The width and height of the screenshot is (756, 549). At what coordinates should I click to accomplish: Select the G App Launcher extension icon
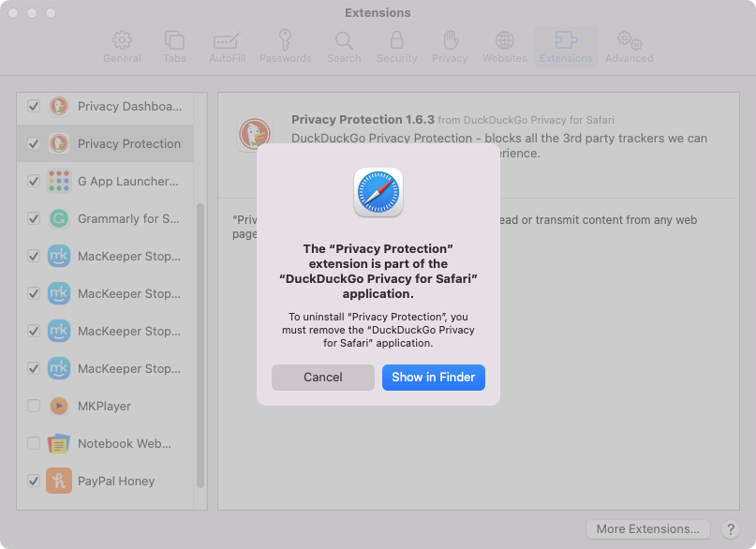(x=59, y=181)
